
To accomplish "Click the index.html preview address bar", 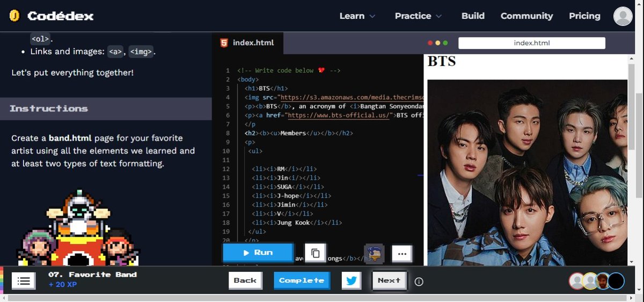I will tap(532, 43).
